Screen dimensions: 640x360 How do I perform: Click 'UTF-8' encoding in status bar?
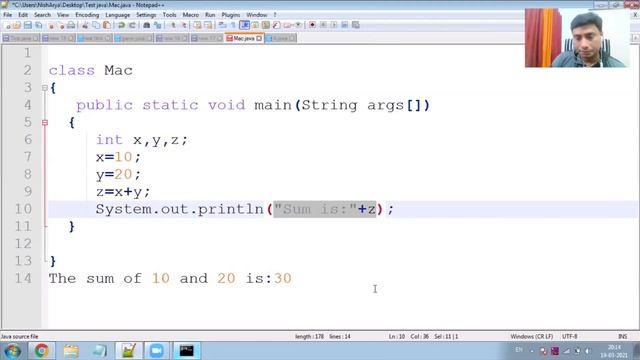[570, 336]
